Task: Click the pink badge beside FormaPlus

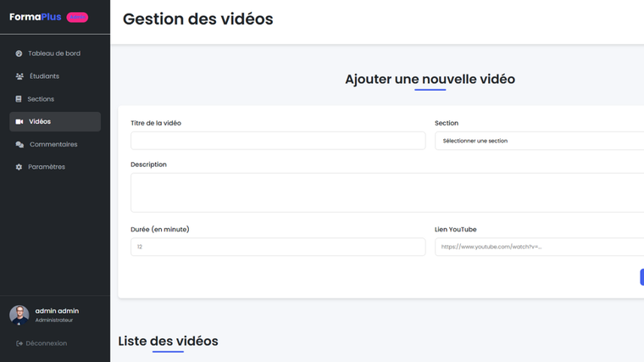Action: (77, 17)
